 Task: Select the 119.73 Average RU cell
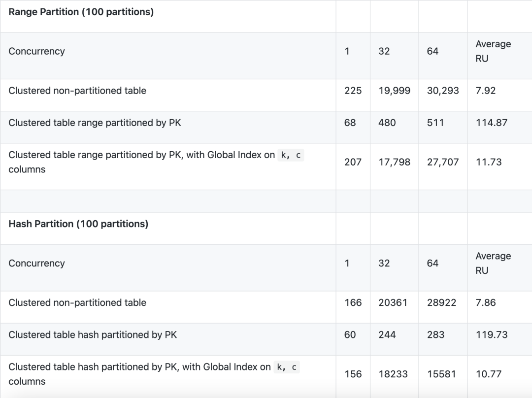tap(491, 335)
